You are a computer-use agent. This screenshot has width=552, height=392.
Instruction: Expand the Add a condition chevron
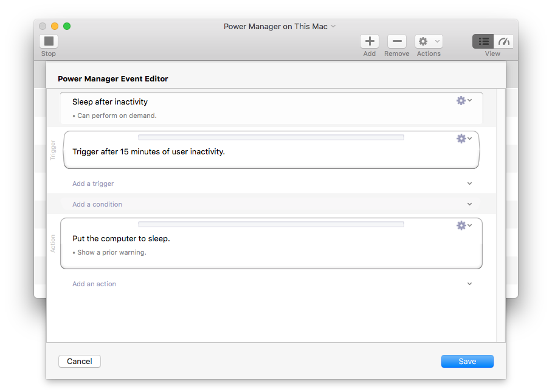469,204
